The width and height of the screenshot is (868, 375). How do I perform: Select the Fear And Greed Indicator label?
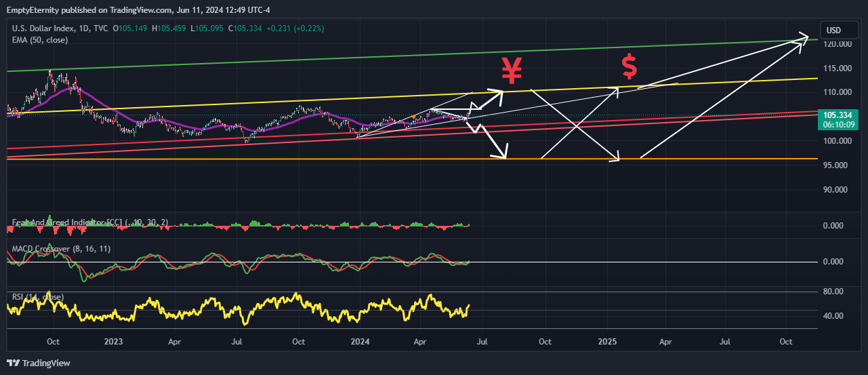click(x=90, y=222)
